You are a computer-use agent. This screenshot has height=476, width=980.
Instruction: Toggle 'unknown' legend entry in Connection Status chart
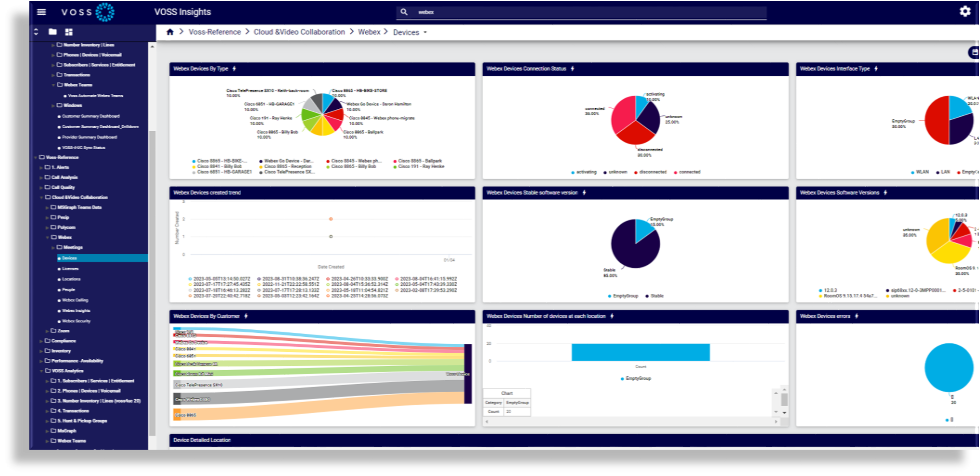click(615, 172)
